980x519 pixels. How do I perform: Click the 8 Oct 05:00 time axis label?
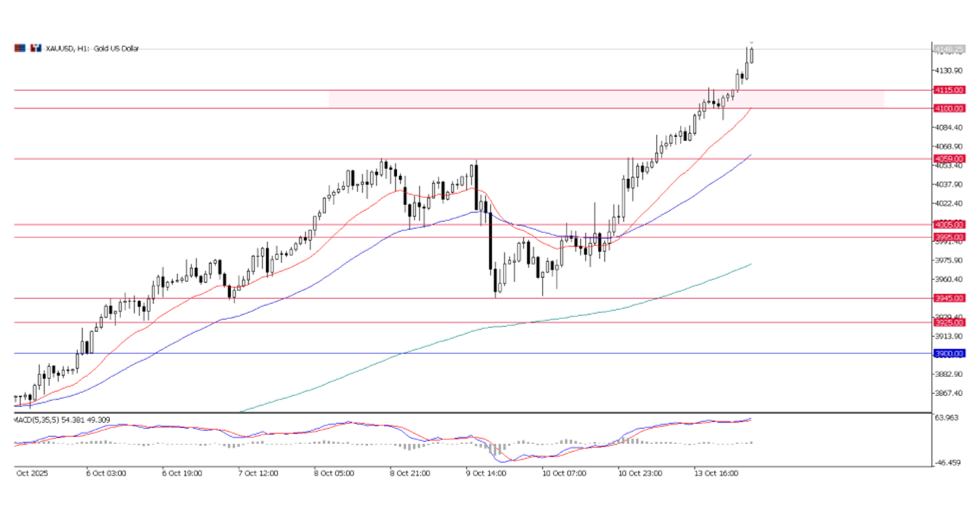point(334,472)
